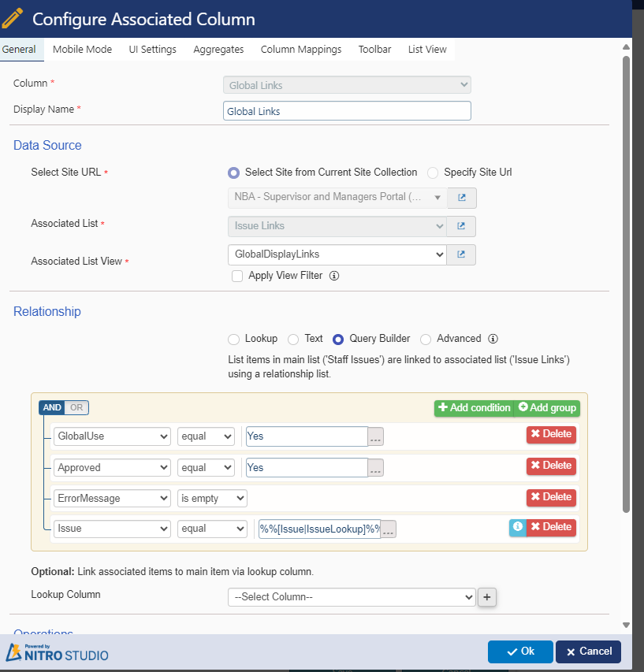Screen dimensions: 644x672
Task: Click into Display Name text field
Action: click(347, 111)
